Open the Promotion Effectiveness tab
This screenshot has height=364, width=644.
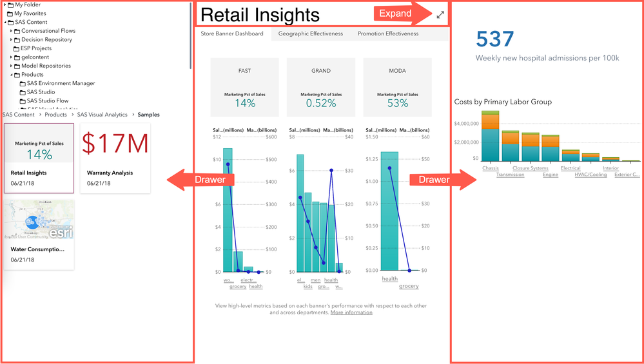point(388,34)
